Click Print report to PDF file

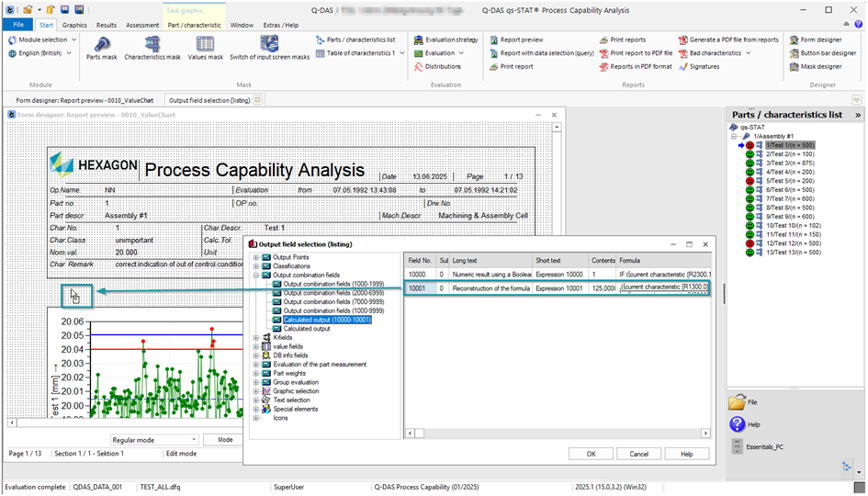[x=636, y=53]
